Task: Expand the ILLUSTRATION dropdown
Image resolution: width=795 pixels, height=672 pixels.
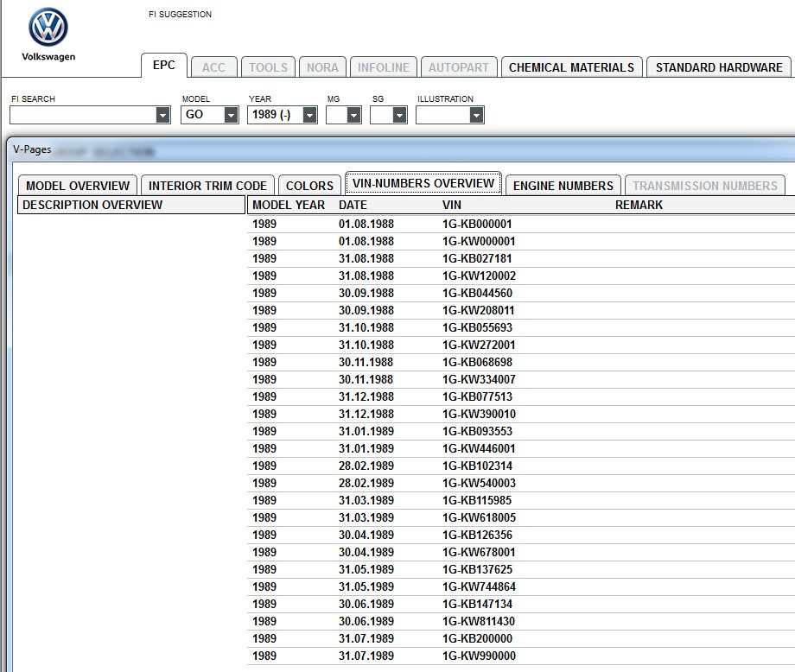Action: 475,115
